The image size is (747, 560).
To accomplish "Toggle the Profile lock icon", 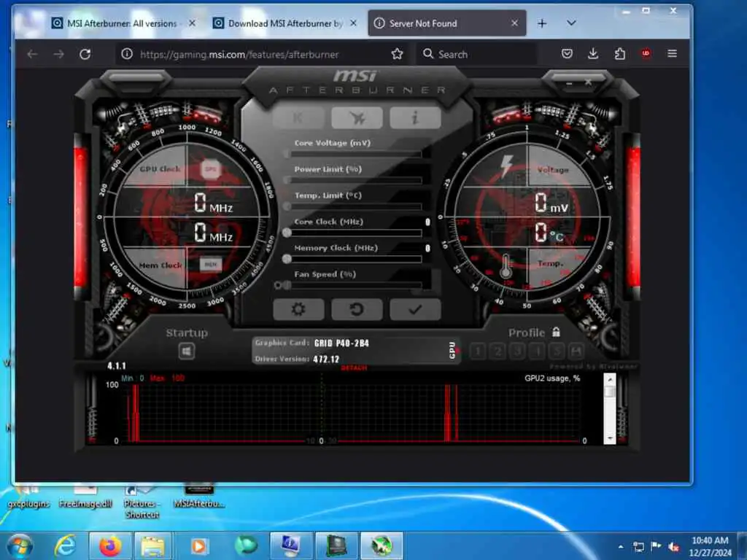I will (556, 332).
